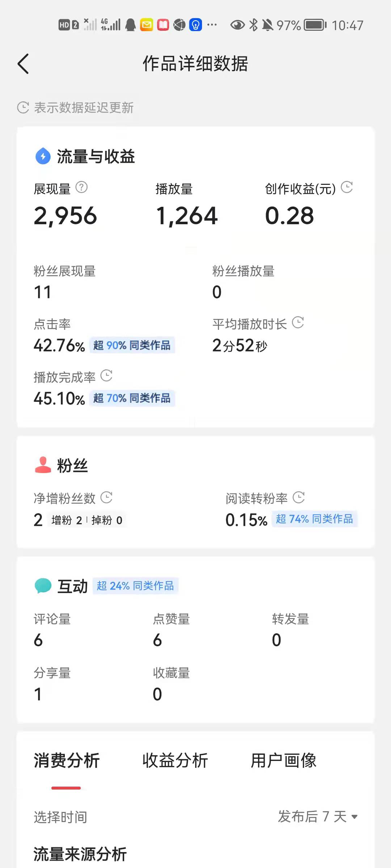Tap the battery icon in status bar
The width and height of the screenshot is (391, 868).
pos(315,25)
